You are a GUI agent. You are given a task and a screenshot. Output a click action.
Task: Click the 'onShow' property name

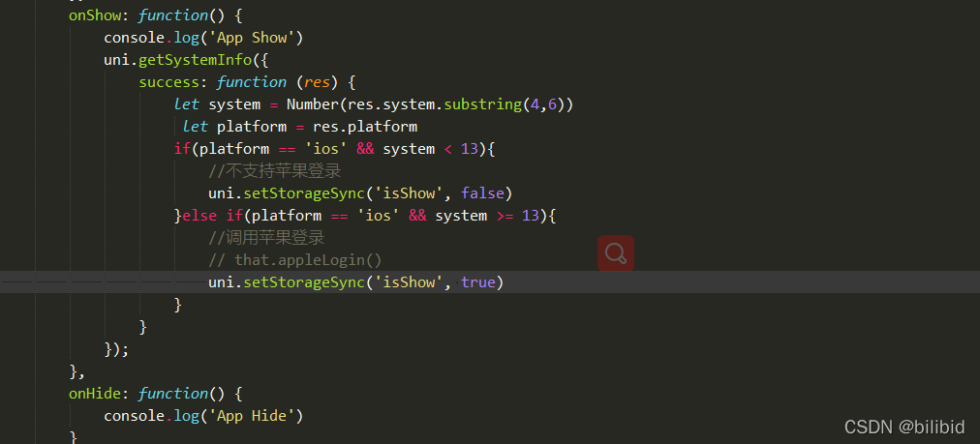pyautogui.click(x=94, y=15)
